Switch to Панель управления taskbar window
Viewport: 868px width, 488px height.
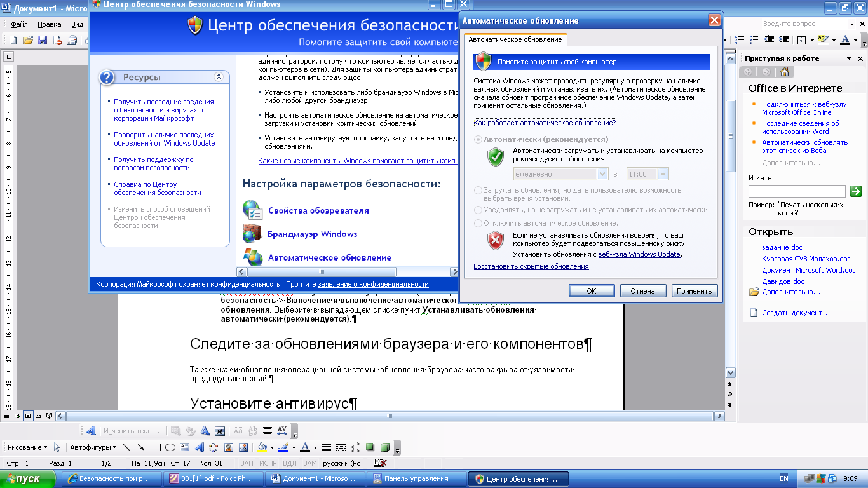point(416,479)
